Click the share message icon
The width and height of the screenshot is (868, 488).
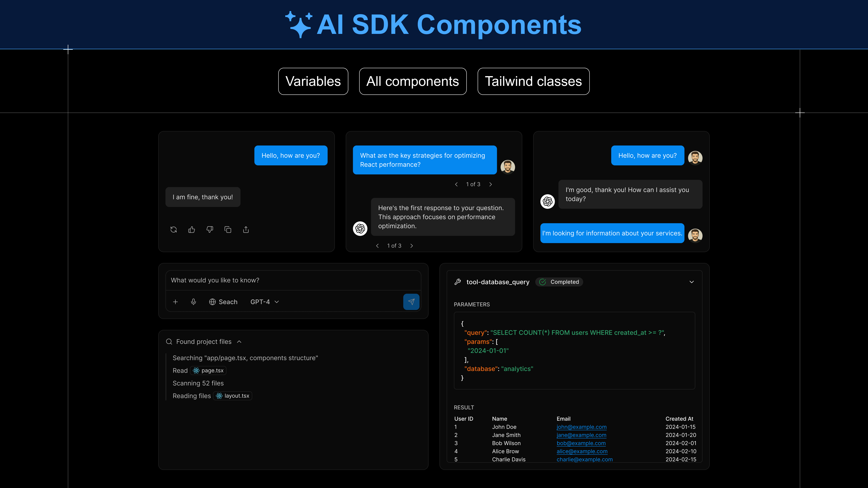pyautogui.click(x=246, y=230)
